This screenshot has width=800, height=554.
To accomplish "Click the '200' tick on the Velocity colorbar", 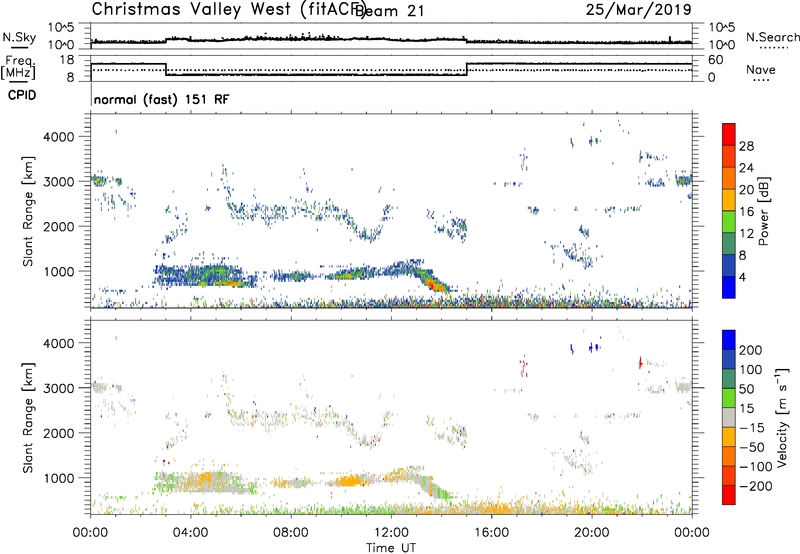I will (751, 350).
